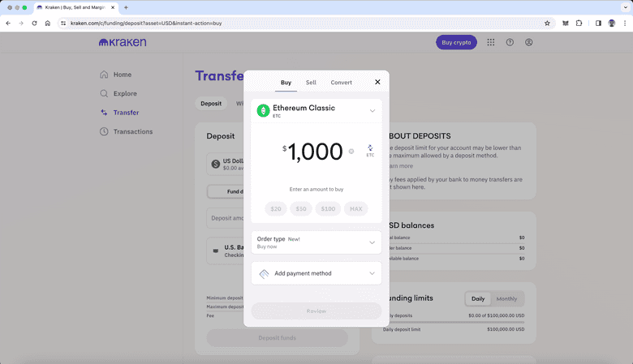Image resolution: width=633 pixels, height=364 pixels.
Task: Toggle funding limits to Monthly
Action: coord(506,298)
